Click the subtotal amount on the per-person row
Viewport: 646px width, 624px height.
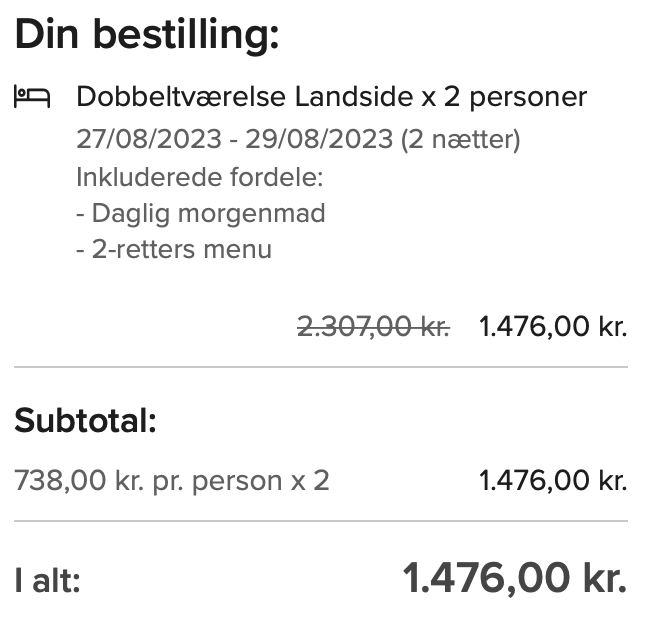pyautogui.click(x=553, y=481)
